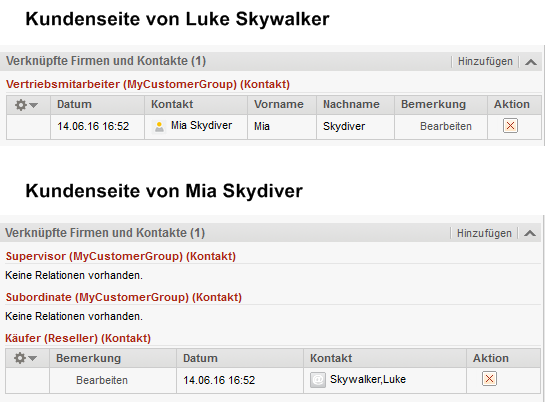
Task: Click Bearbeiten in the Mia Skydiver row
Action: 446,126
